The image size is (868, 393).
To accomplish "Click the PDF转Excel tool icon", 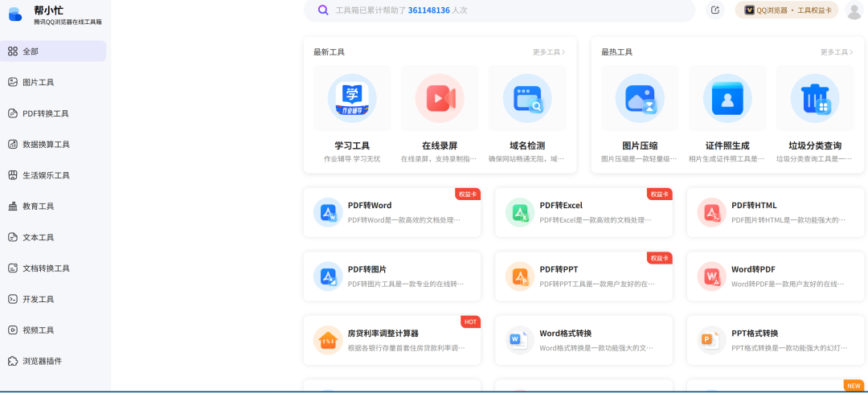I will coord(520,212).
